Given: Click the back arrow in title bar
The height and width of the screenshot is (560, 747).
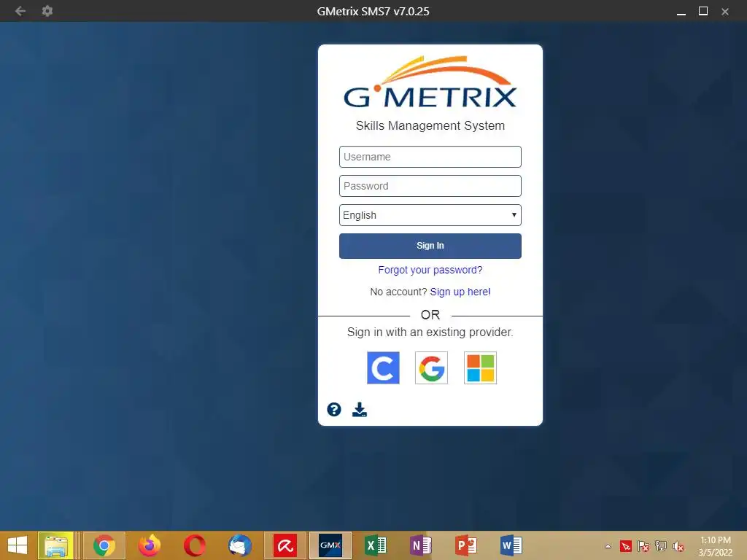Looking at the screenshot, I should click(x=20, y=10).
